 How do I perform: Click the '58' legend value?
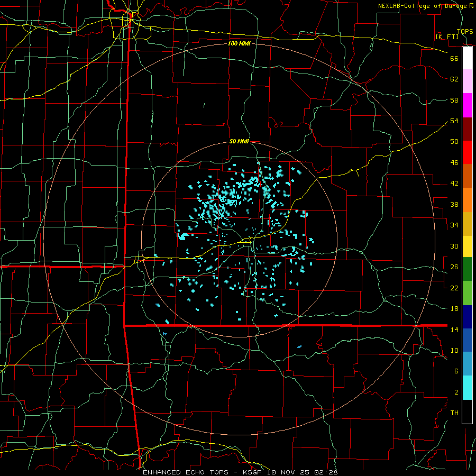454,100
